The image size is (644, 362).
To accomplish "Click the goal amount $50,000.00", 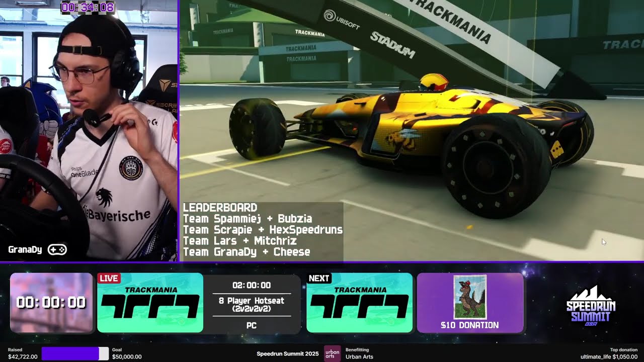I will point(126,356).
